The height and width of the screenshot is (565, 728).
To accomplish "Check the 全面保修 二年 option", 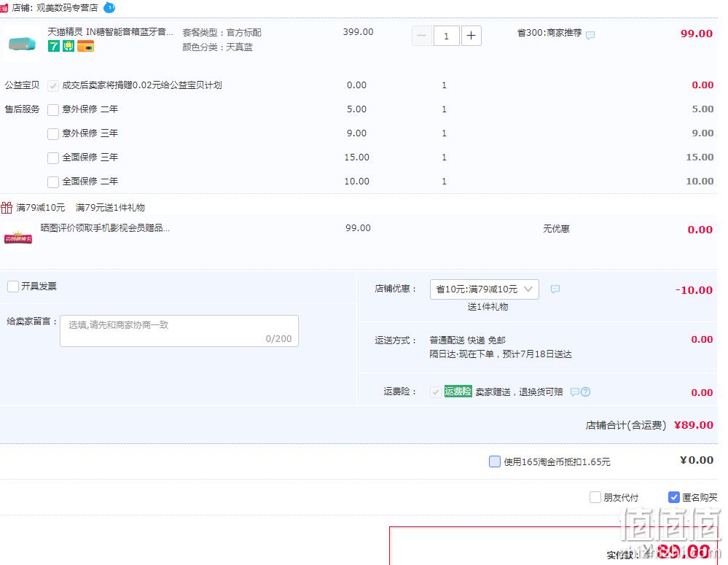I will coord(53,182).
